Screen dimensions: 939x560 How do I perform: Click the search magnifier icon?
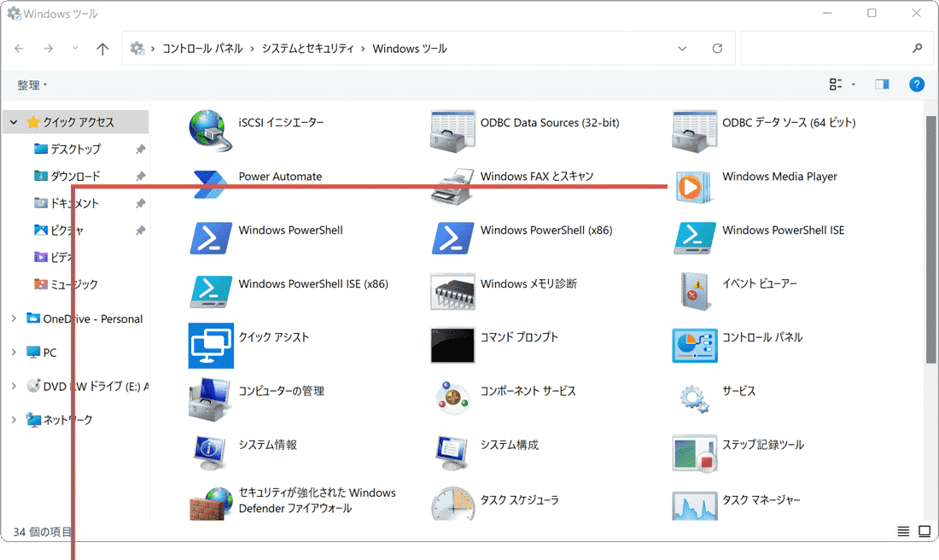(x=918, y=48)
